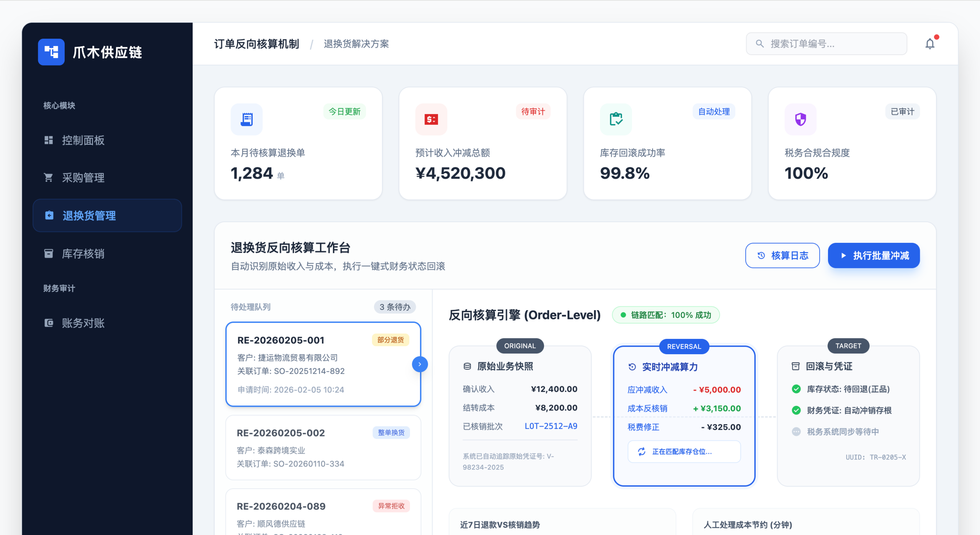Open the 核算日志 log button

[782, 255]
